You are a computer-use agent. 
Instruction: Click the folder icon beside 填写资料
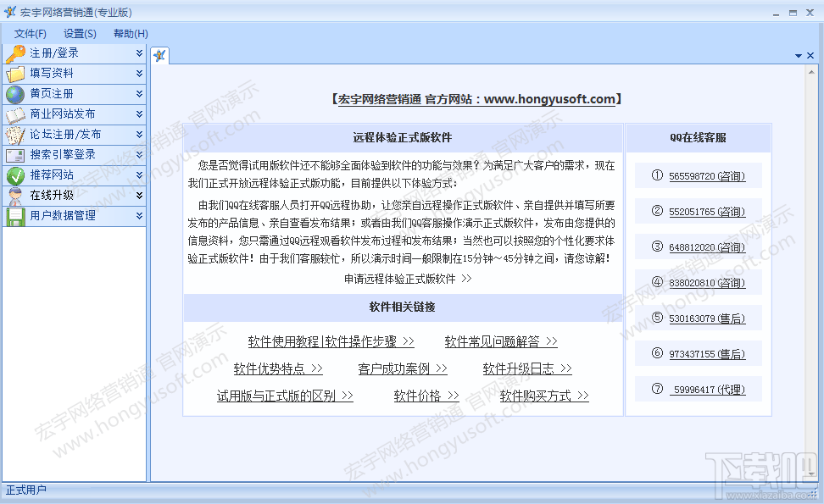(x=16, y=74)
